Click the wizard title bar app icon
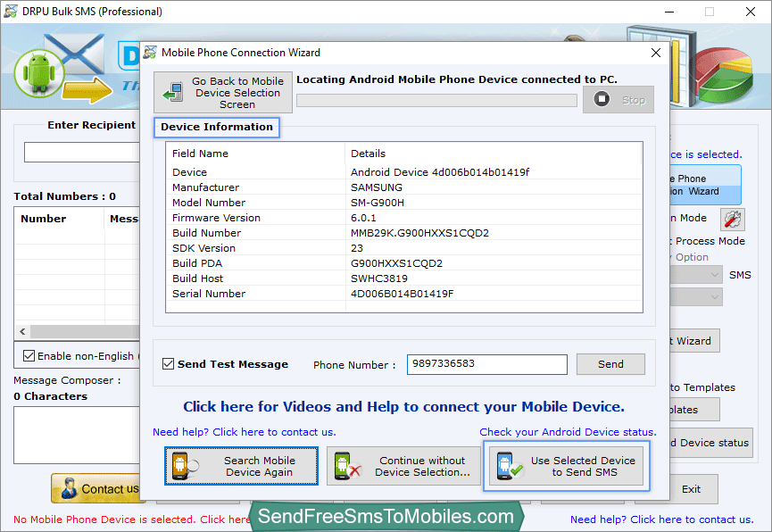 pyautogui.click(x=150, y=52)
